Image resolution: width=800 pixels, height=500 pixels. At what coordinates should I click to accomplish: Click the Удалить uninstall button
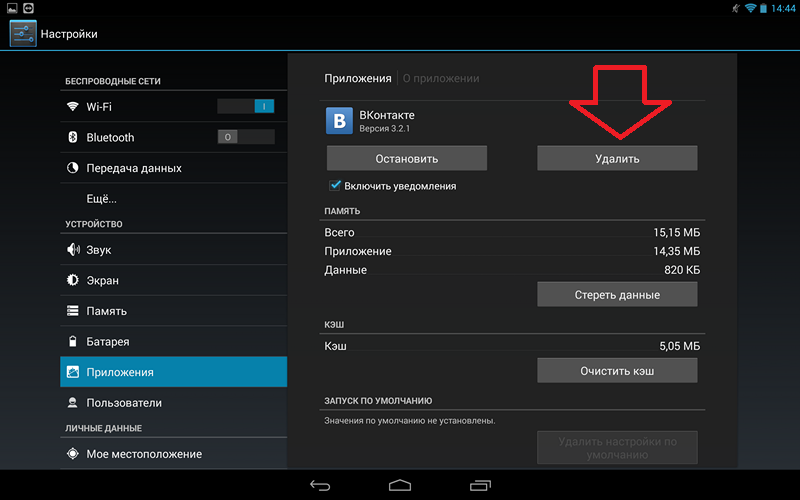pyautogui.click(x=617, y=159)
